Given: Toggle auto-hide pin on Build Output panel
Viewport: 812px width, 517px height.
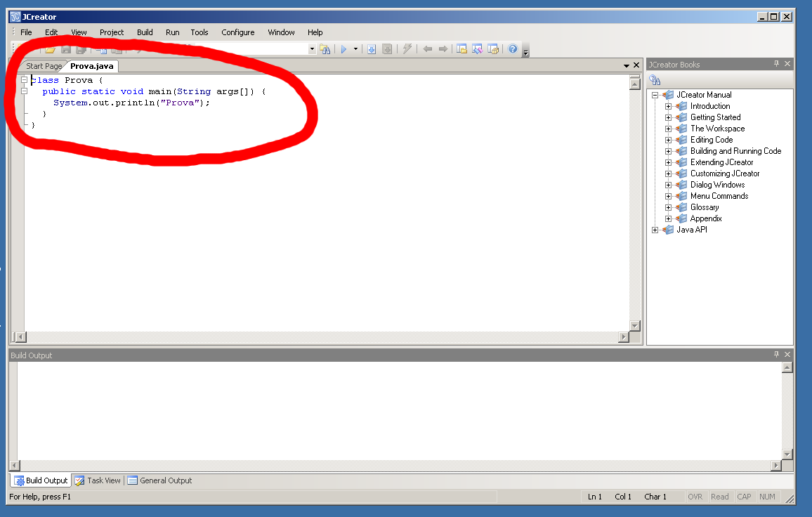Looking at the screenshot, I should (776, 355).
